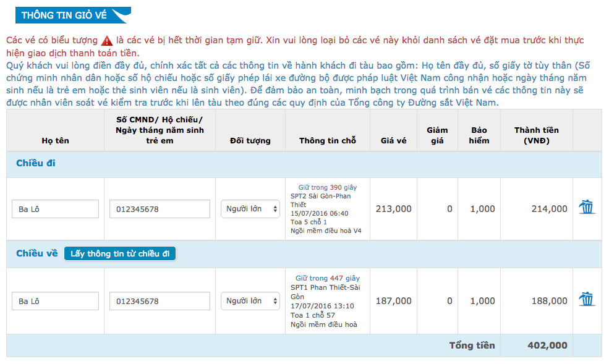Select the outbound ID number field
Screen dimensions: 609x364
coord(160,209)
